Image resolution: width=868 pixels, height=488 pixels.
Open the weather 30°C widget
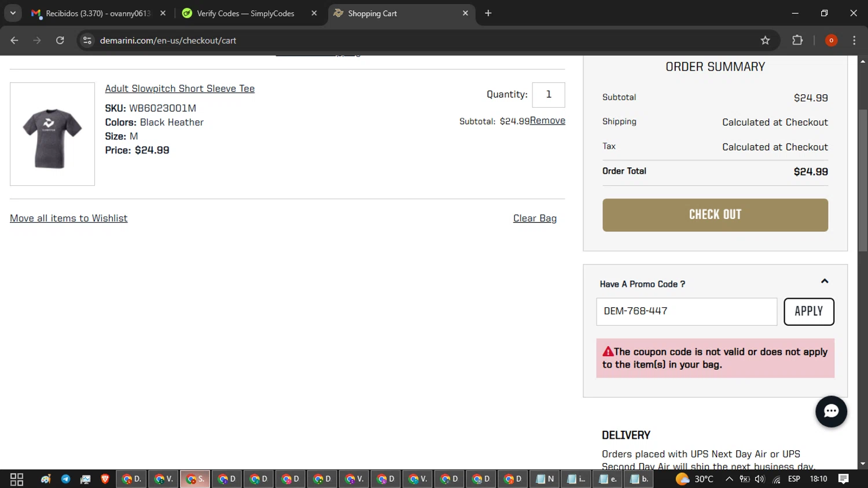click(694, 479)
